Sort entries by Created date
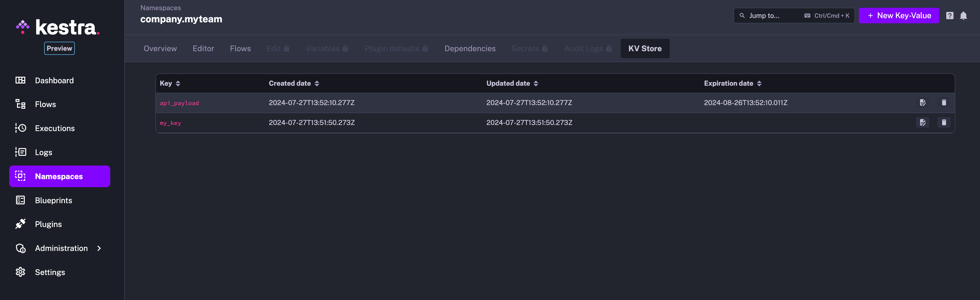This screenshot has width=980, height=300. click(294, 83)
